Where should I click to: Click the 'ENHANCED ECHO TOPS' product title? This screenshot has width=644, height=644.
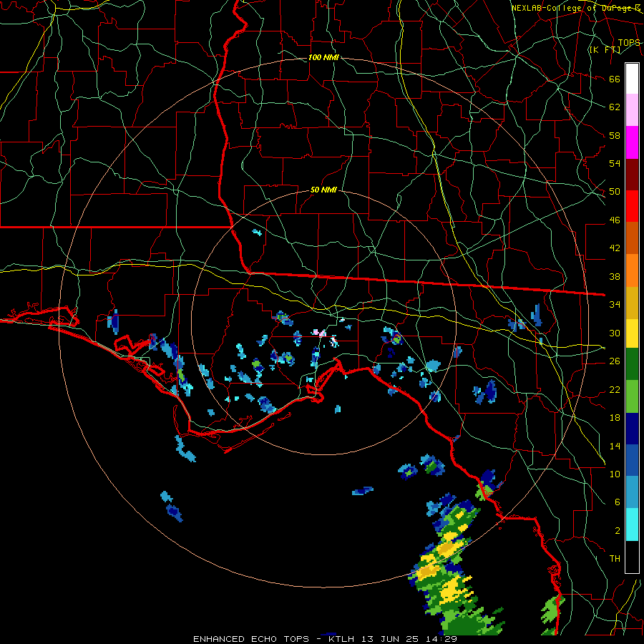[x=250, y=639]
